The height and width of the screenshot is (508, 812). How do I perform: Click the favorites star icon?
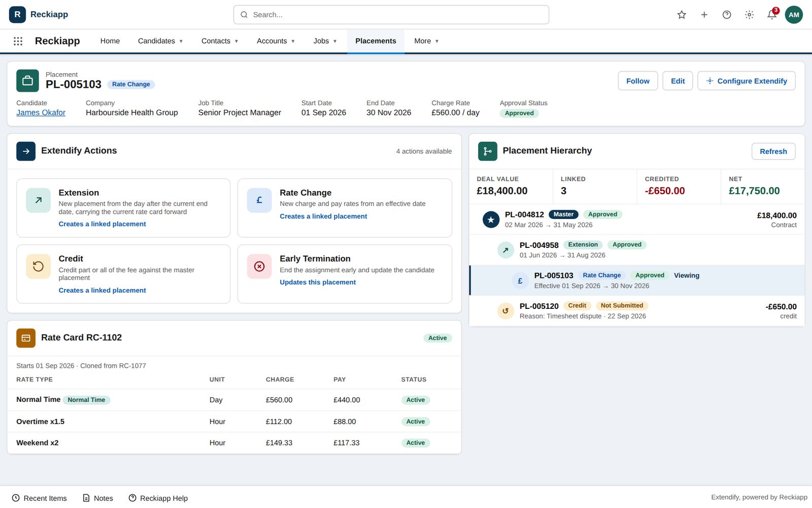(682, 15)
